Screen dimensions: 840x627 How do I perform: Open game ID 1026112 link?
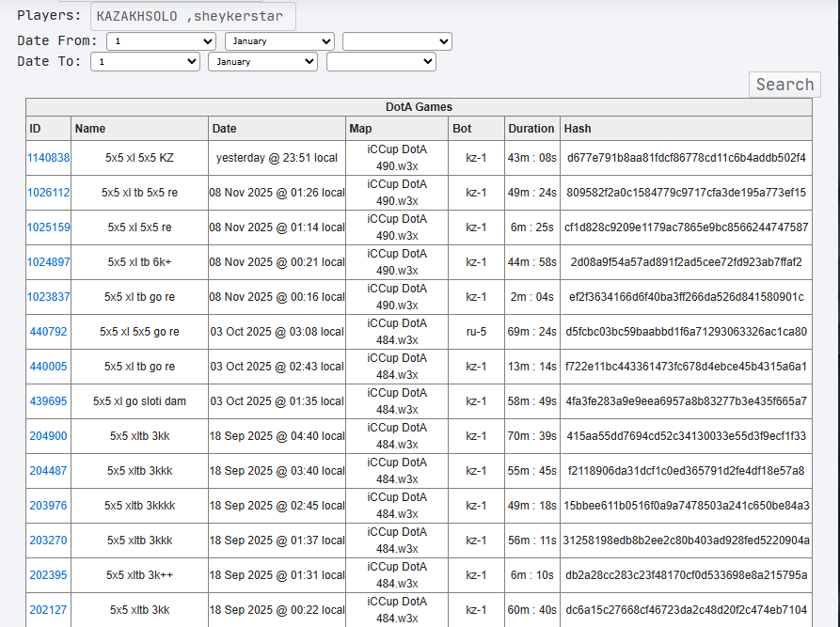pos(48,193)
